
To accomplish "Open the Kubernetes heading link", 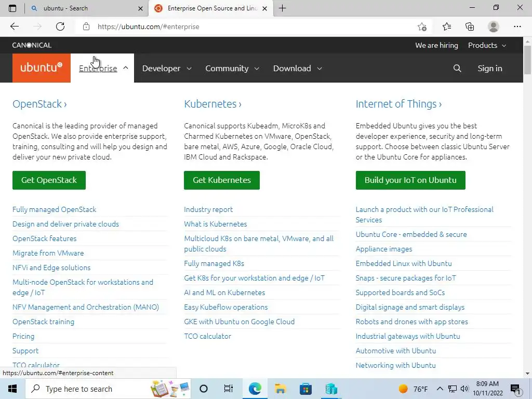I will click(x=212, y=104).
